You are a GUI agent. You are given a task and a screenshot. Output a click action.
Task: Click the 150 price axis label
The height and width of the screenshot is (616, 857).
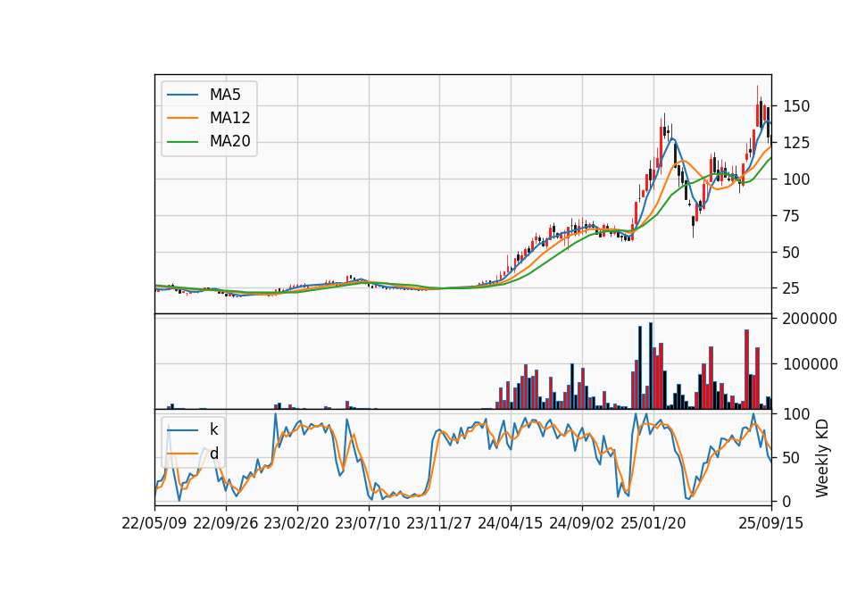click(796, 106)
